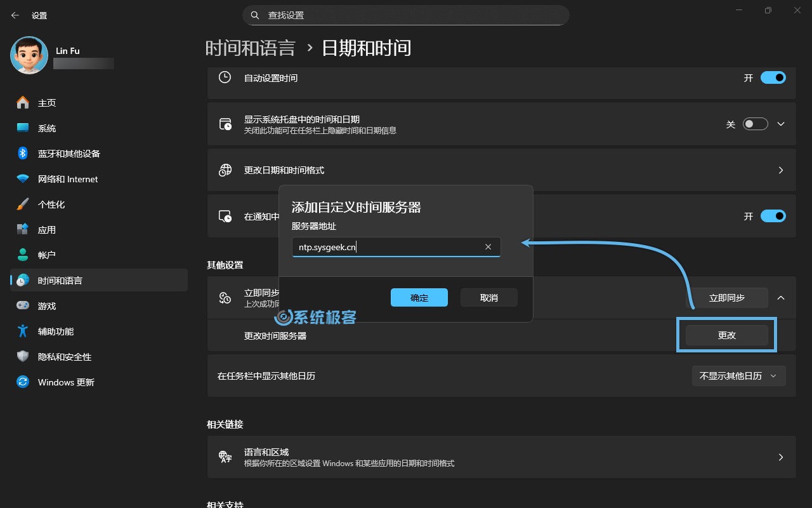Open Accounts section in sidebar
The height and width of the screenshot is (508, 812).
coord(47,255)
